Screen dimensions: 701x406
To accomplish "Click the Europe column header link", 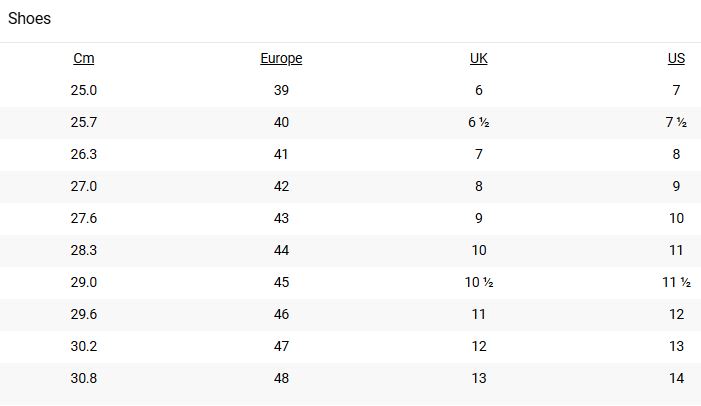I will (281, 58).
